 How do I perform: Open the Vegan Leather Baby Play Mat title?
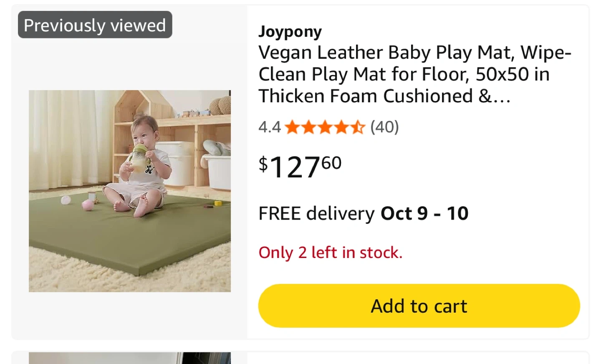click(414, 74)
